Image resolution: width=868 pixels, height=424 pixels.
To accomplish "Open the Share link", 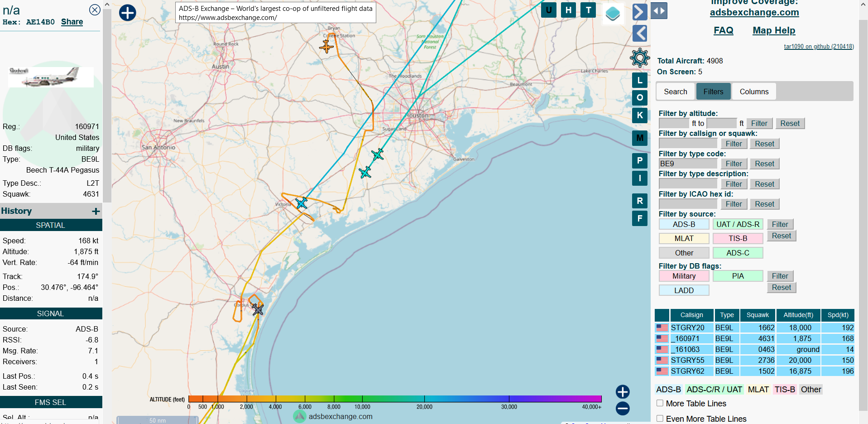I will (72, 22).
